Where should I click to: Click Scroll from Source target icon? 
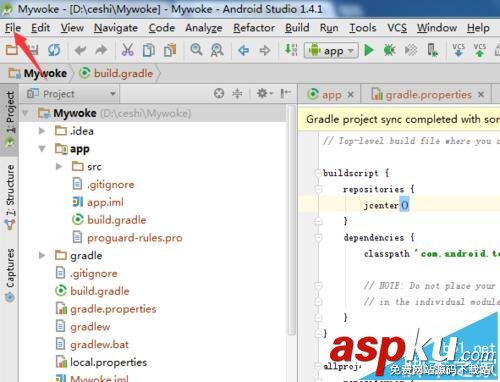coord(219,93)
